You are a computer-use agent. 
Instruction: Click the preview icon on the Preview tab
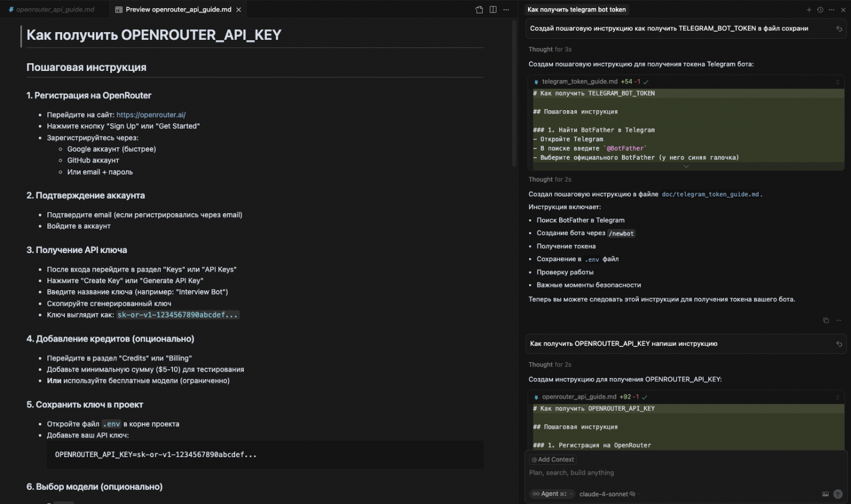(119, 10)
